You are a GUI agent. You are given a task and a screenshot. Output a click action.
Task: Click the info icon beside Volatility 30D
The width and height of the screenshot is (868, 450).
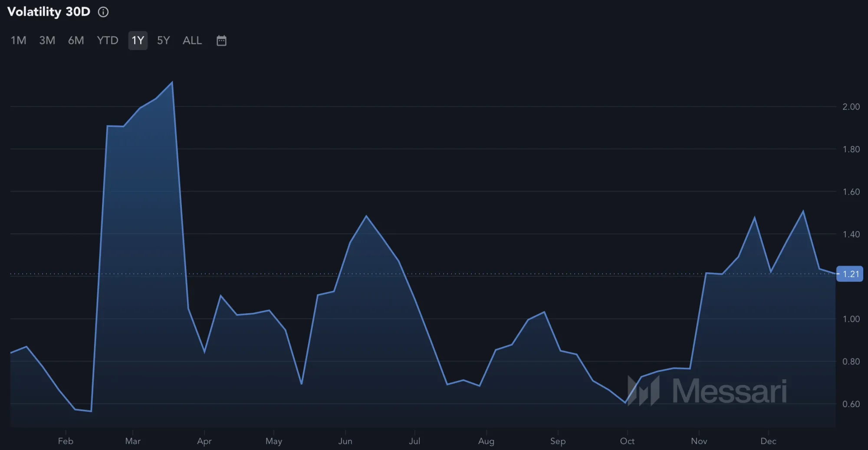point(103,12)
